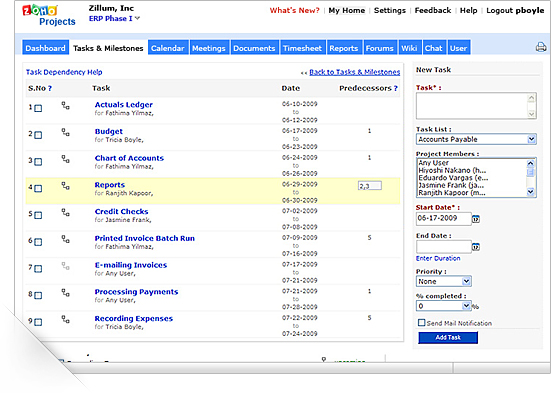Screen dimensions: 551x393
Task: Click the S.No help question mark
Action: click(50, 88)
